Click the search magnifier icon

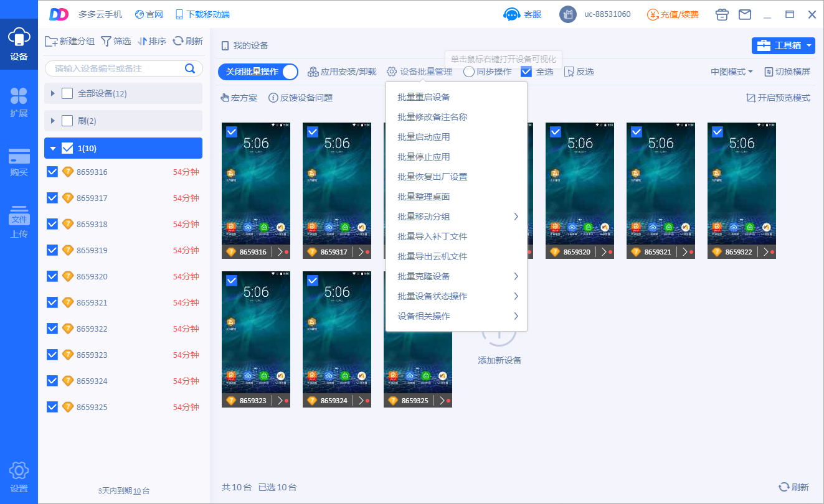pos(191,68)
